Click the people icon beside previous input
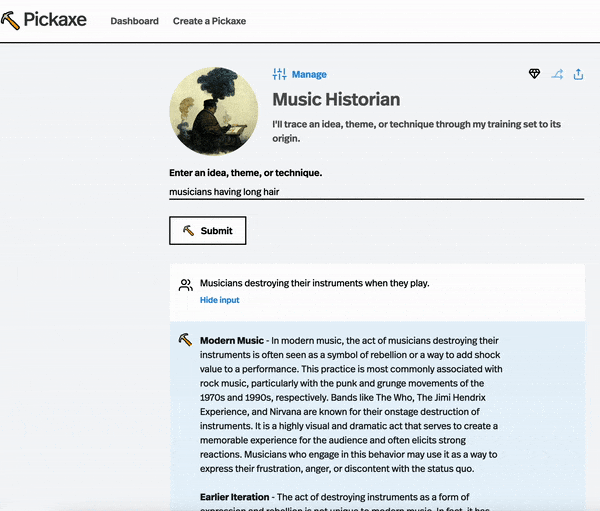 click(x=185, y=285)
